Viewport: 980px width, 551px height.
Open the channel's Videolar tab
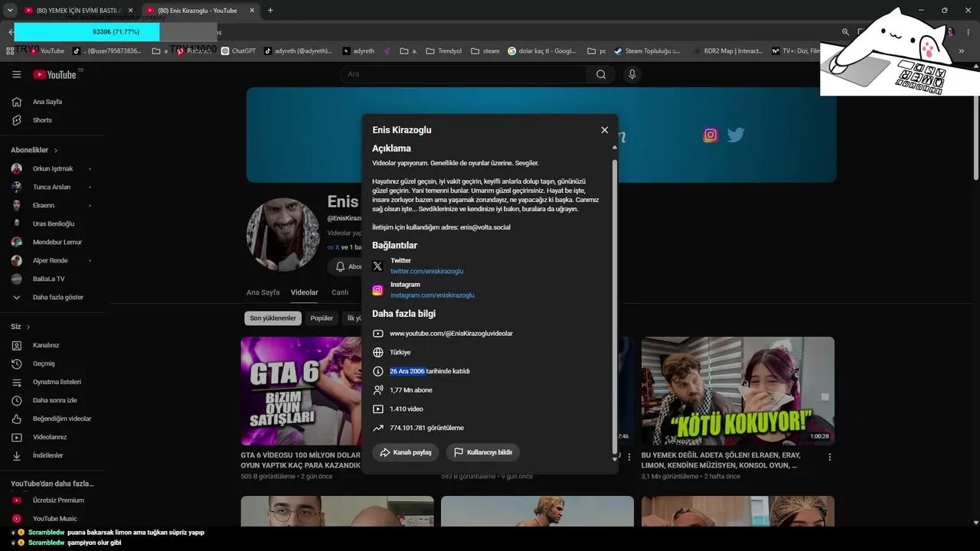[304, 292]
